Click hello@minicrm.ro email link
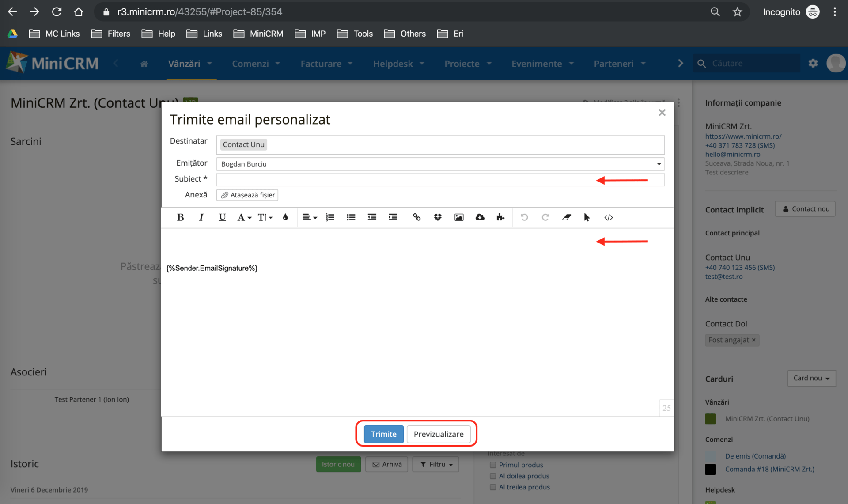This screenshot has width=848, height=504. [x=733, y=154]
